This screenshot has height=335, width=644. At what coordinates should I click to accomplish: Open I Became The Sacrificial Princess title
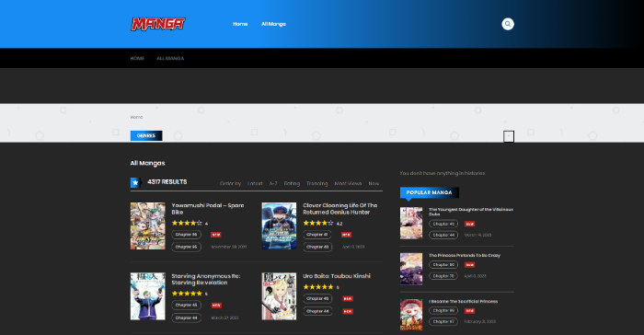pos(464,301)
